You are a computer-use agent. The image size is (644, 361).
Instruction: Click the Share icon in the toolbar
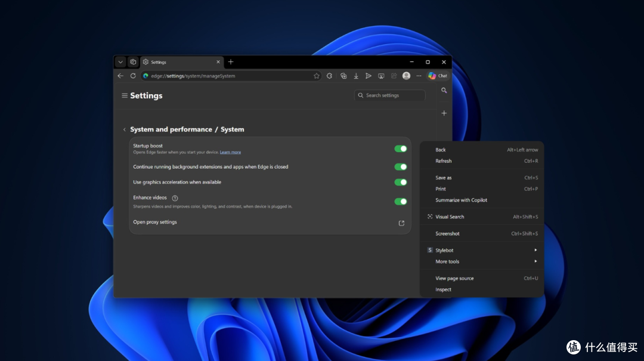(394, 76)
